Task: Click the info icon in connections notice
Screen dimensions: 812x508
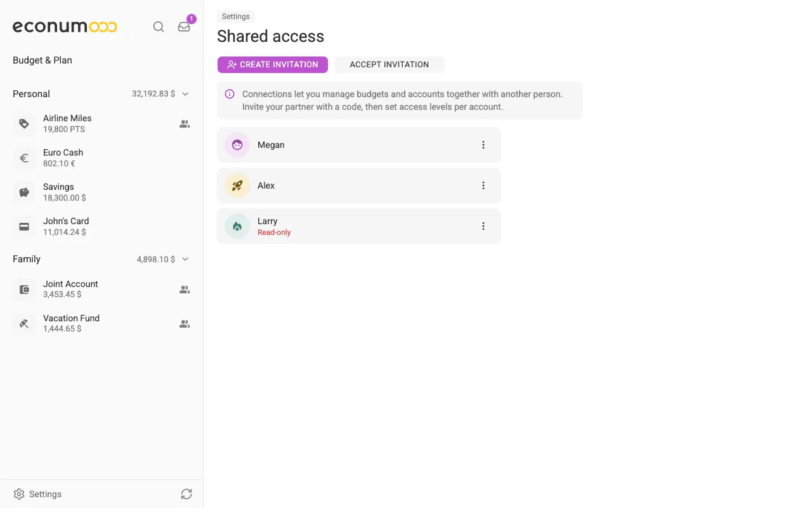Action: pos(230,94)
